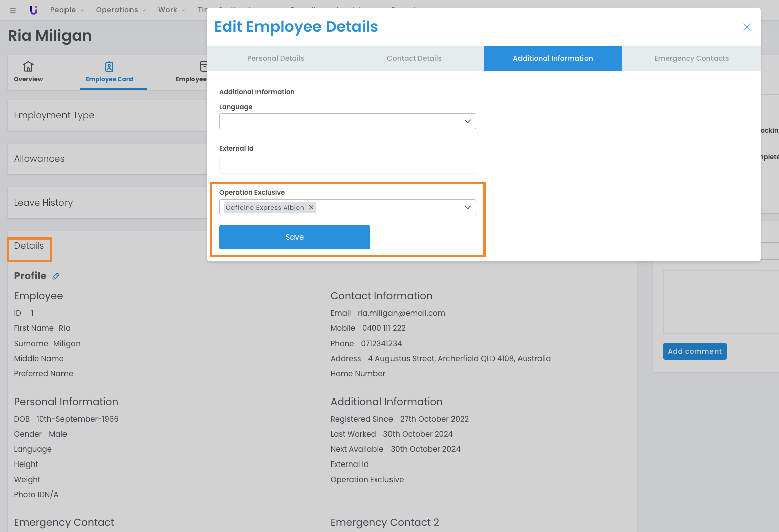Click the purple U logo icon
Viewport: 779px width, 532px height.
(34, 10)
